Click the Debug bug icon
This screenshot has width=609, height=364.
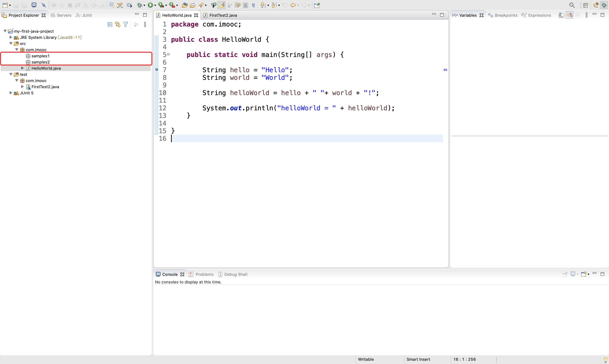(x=140, y=5)
